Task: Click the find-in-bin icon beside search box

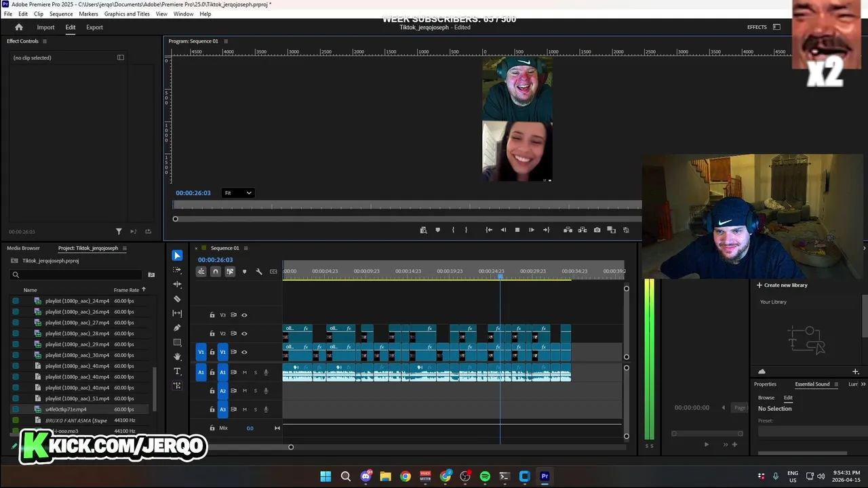Action: (x=151, y=274)
